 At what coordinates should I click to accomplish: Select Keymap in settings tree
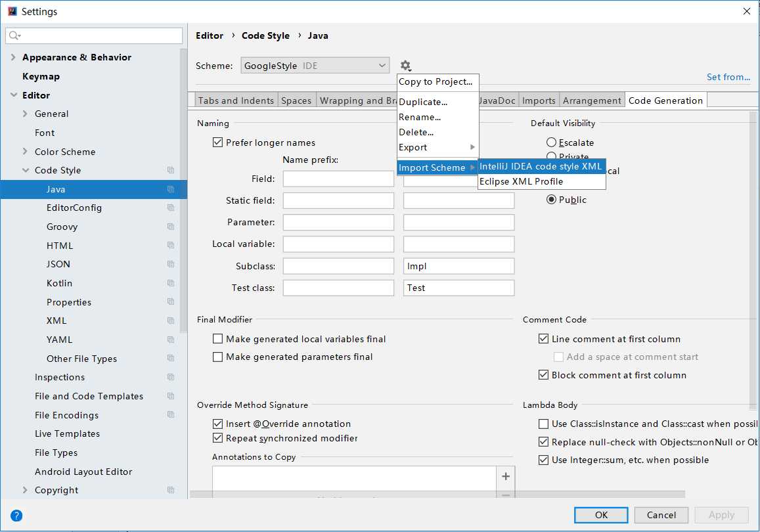[x=41, y=76]
